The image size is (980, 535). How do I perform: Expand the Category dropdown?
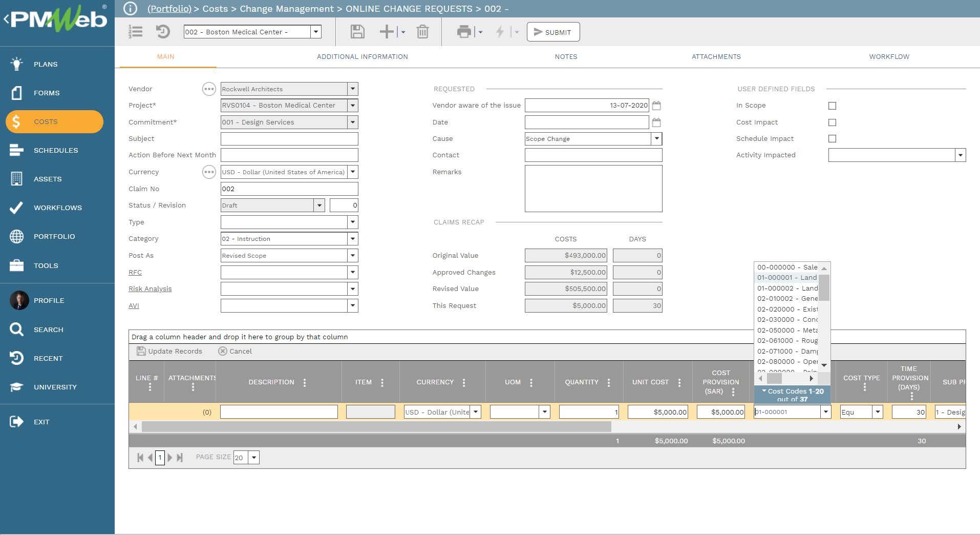pos(352,239)
